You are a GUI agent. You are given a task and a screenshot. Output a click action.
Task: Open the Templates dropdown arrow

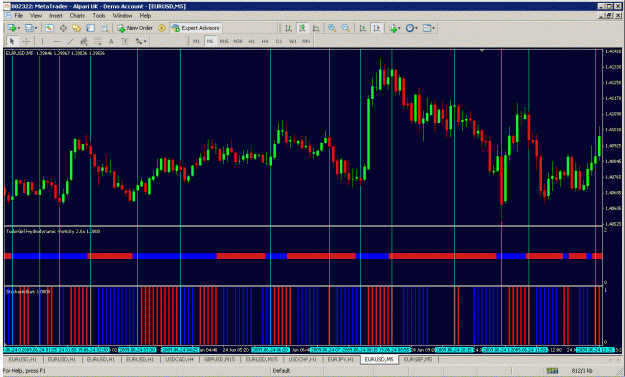(434, 28)
